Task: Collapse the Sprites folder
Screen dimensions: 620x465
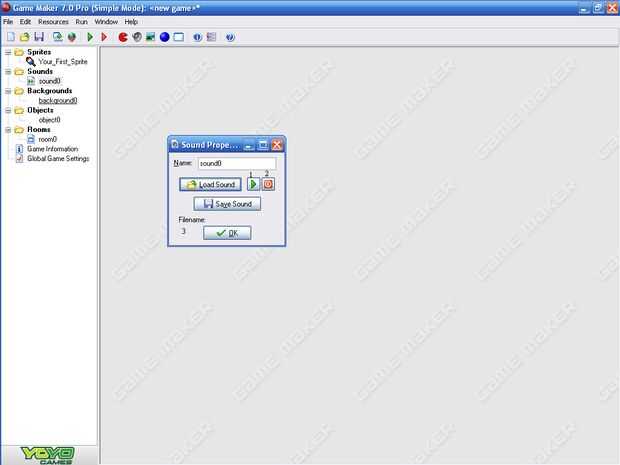Action: click(x=8, y=52)
